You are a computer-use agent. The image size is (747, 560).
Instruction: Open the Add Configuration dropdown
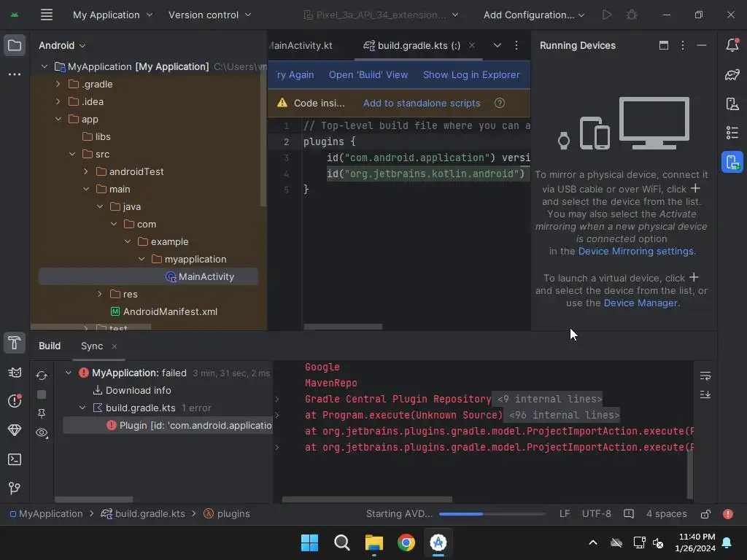[533, 15]
